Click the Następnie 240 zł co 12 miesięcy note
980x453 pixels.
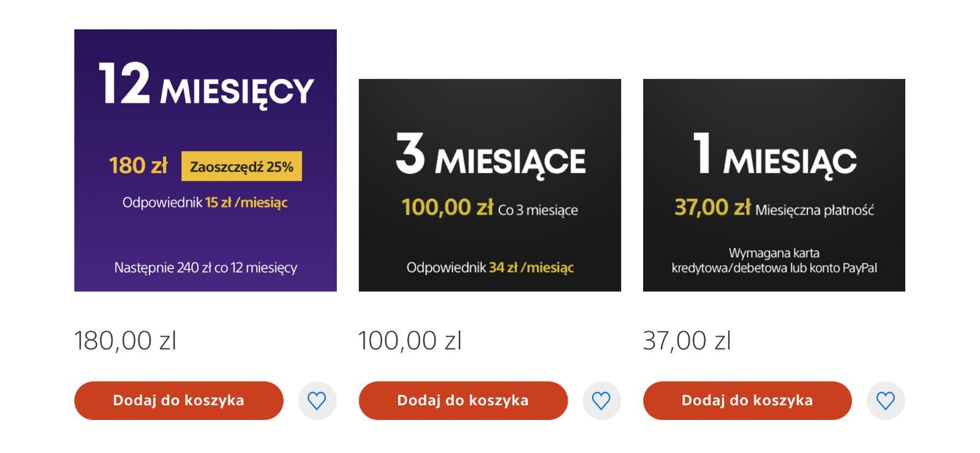point(206,268)
